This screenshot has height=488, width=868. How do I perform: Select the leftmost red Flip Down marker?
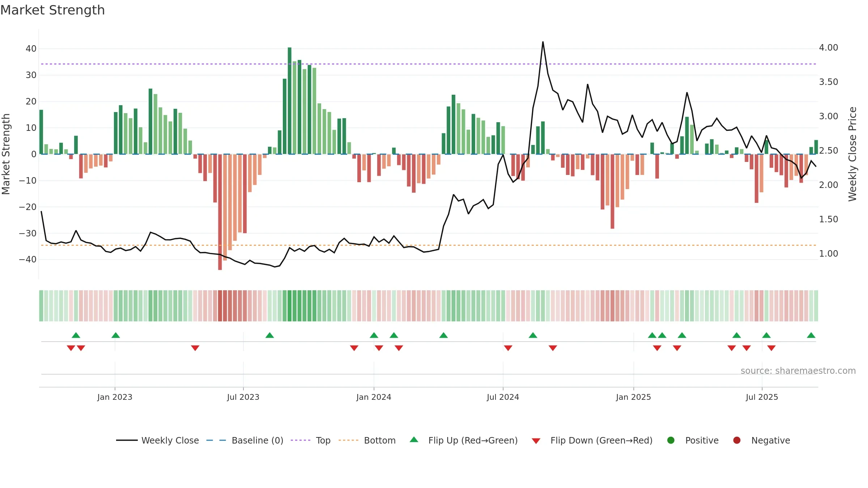[x=71, y=348]
